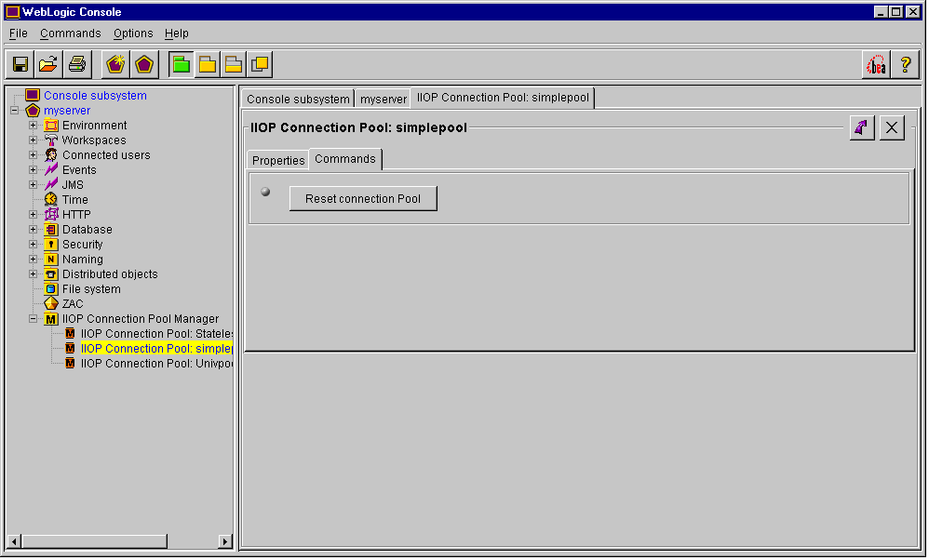Click the Database tree icon
The width and height of the screenshot is (929, 560).
(51, 230)
